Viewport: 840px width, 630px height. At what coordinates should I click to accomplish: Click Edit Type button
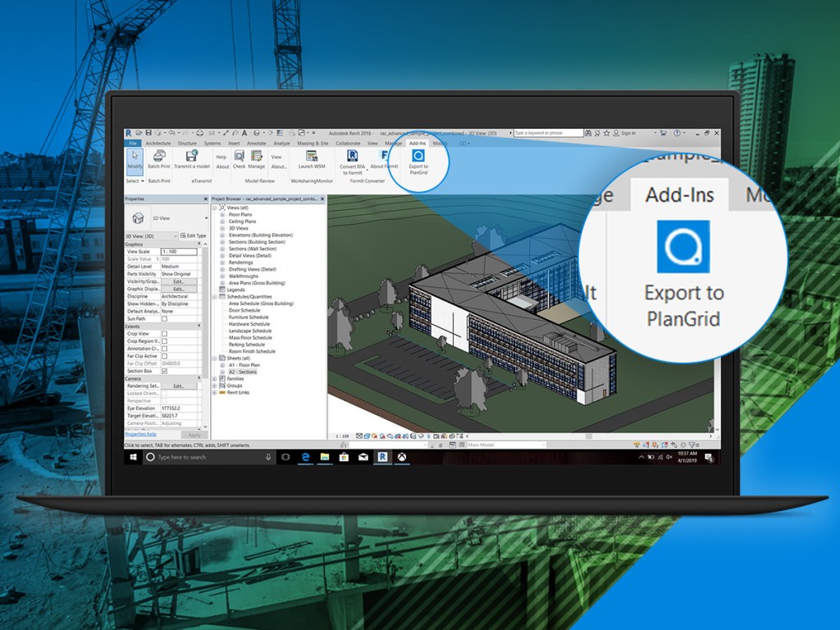194,235
